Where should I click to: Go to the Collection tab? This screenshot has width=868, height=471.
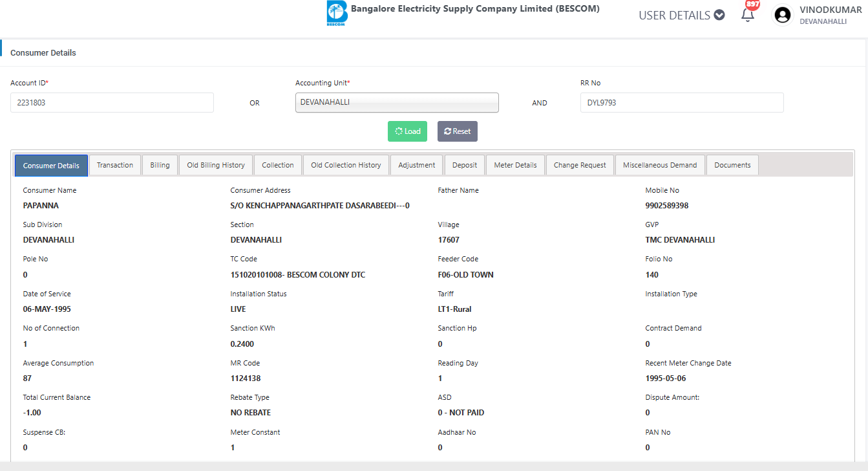(x=278, y=165)
